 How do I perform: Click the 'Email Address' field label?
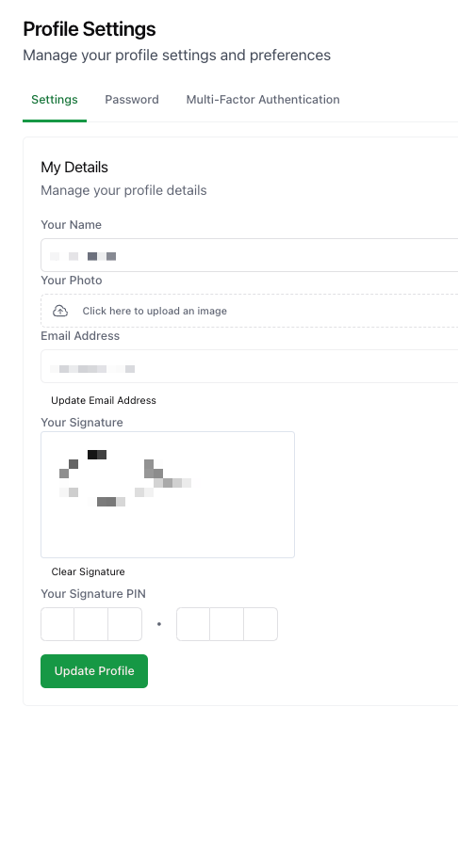point(80,335)
